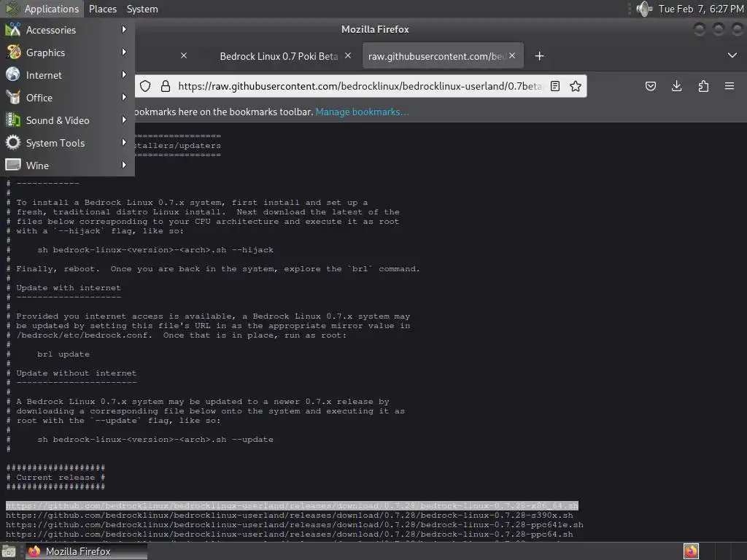747x560 pixels.
Task: Click the ppc64.sh release URL line
Action: point(289,534)
